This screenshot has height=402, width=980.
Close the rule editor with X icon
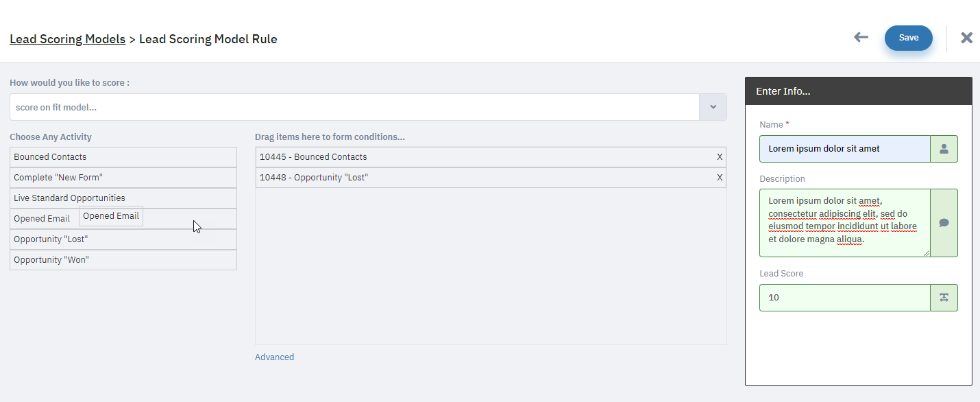click(966, 38)
